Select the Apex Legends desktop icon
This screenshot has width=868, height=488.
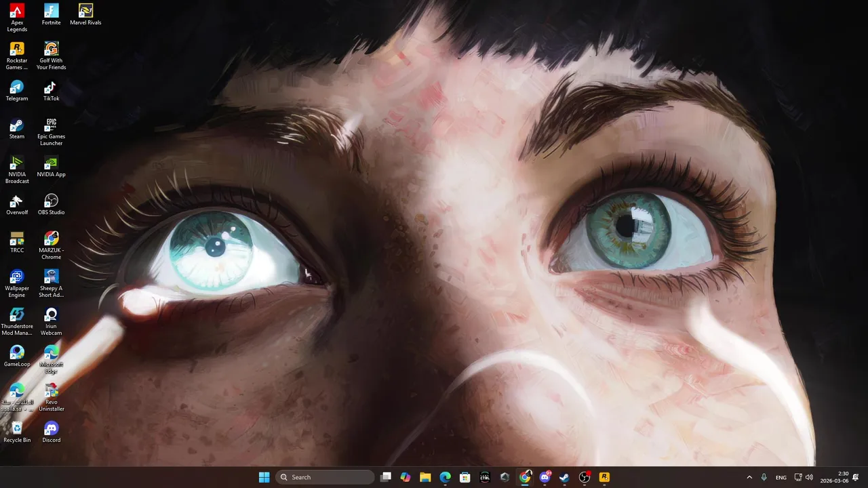[17, 18]
